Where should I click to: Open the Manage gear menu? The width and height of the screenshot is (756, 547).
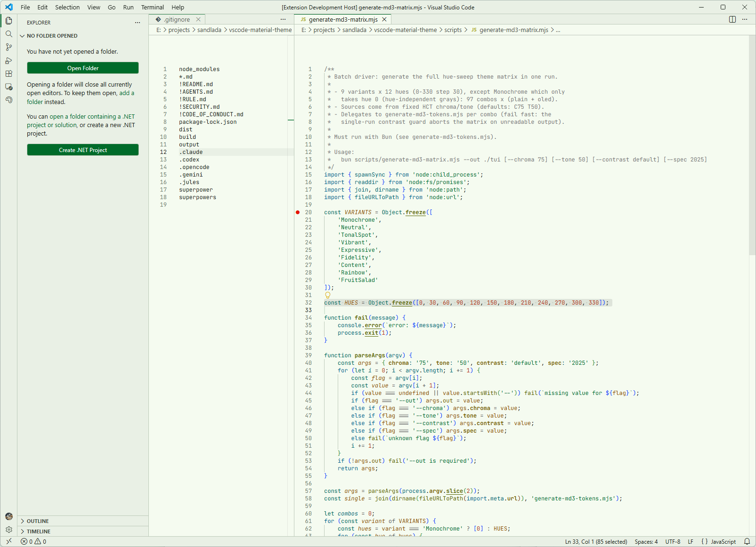tap(8, 530)
